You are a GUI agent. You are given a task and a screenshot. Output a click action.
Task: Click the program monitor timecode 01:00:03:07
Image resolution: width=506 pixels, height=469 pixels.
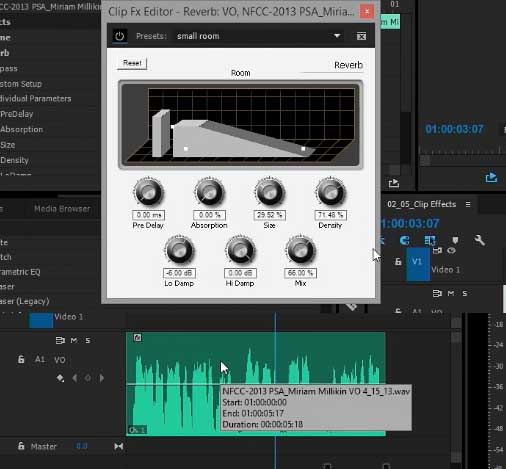(454, 129)
